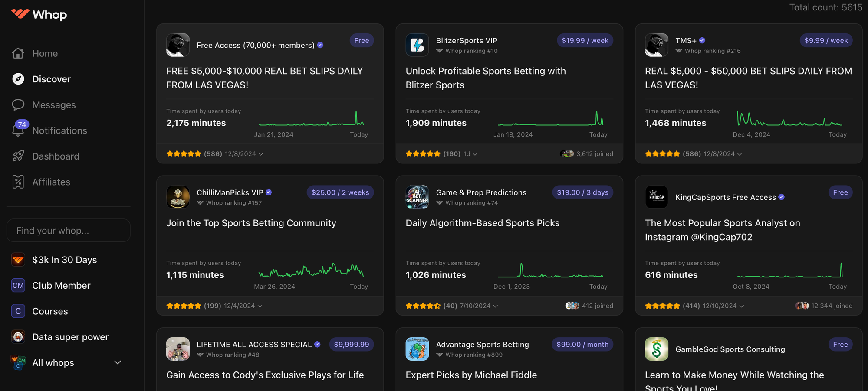Click verified badge beside KingCapSports Free Access
Viewport: 868px width, 391px height.
782,197
